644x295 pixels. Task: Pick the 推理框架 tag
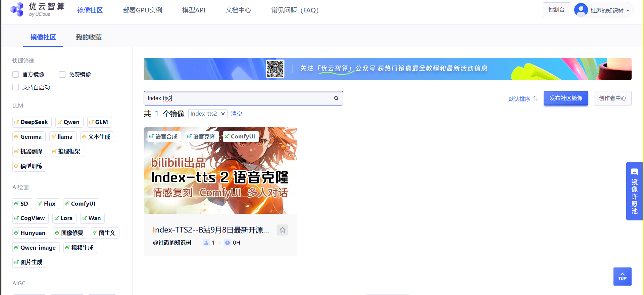(67, 151)
